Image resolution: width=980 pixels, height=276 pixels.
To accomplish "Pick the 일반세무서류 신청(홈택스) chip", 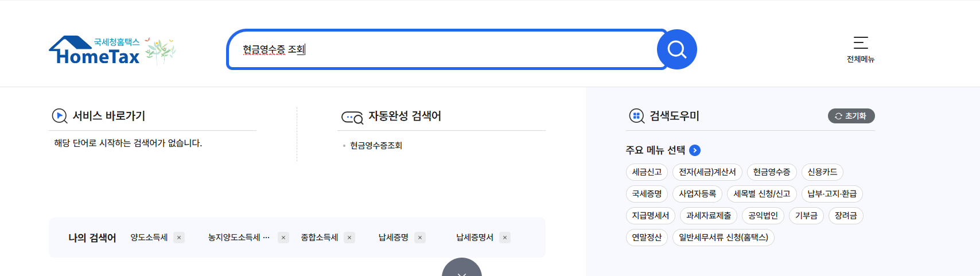I will pyautogui.click(x=724, y=238).
